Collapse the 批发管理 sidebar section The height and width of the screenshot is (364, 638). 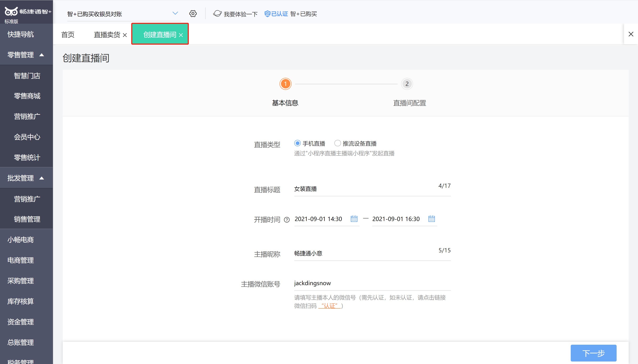click(x=42, y=178)
